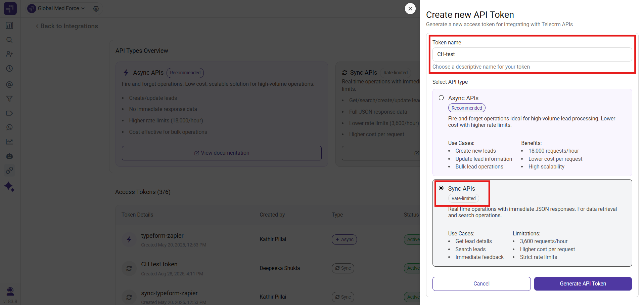Click the Recommended badge in API Types Overview
The width and height of the screenshot is (644, 305).
click(x=185, y=73)
